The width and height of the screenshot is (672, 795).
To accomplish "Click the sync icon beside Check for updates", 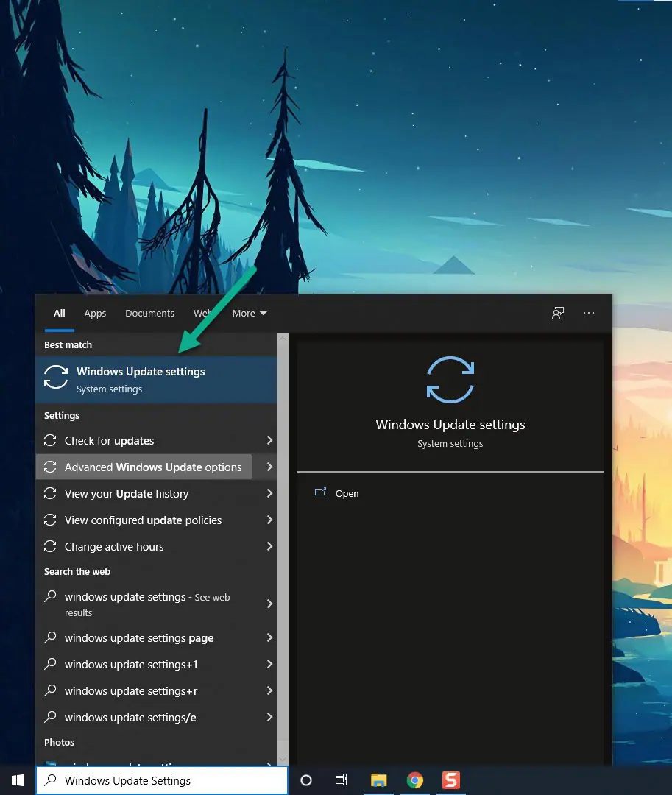I will point(50,441).
